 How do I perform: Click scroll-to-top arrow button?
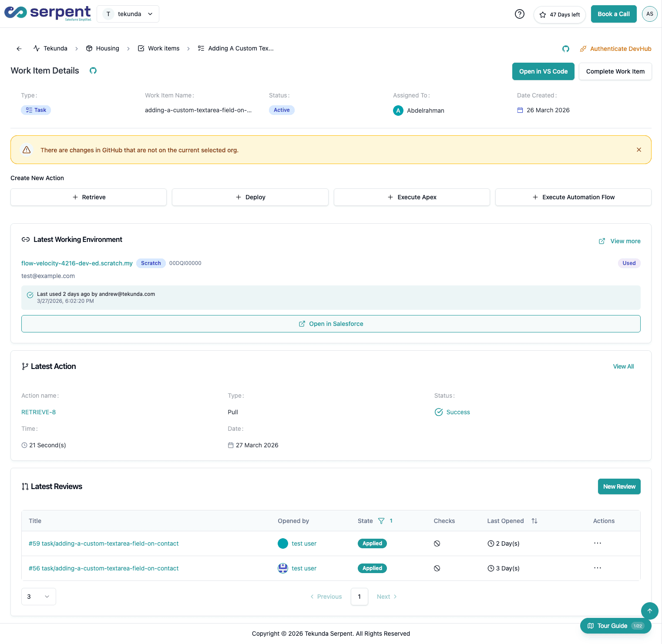649,610
